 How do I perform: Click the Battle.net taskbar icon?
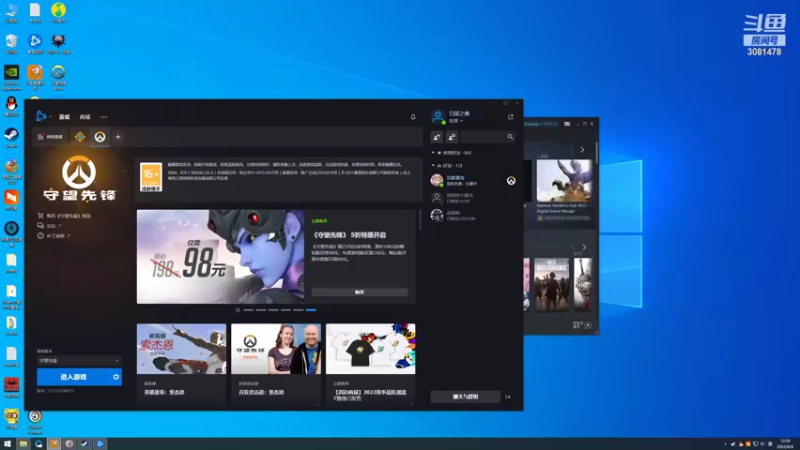pyautogui.click(x=100, y=444)
